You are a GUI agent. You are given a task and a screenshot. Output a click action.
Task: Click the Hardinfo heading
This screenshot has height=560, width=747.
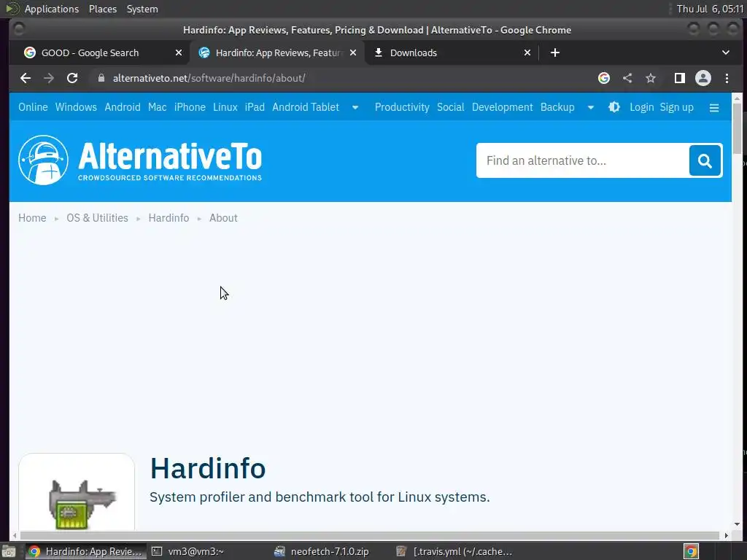click(208, 468)
